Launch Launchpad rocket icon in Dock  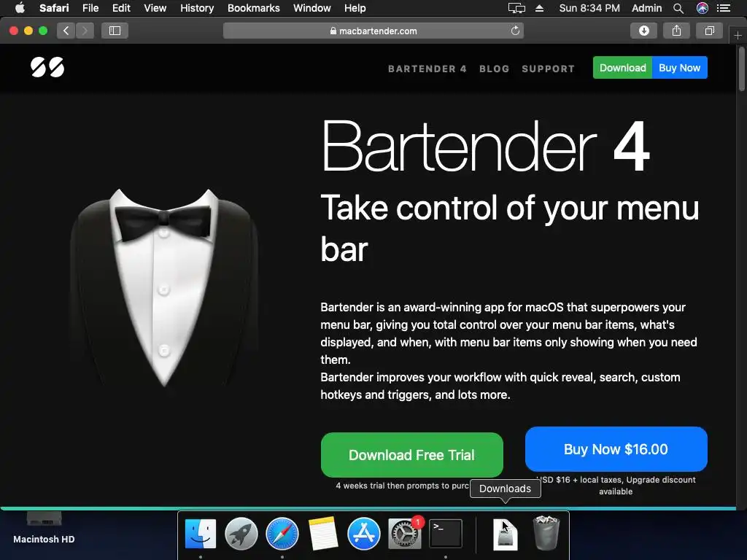pos(241,534)
